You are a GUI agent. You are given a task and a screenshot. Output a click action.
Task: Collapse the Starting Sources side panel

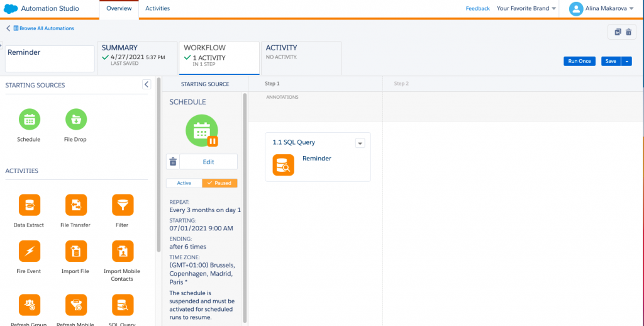(146, 84)
